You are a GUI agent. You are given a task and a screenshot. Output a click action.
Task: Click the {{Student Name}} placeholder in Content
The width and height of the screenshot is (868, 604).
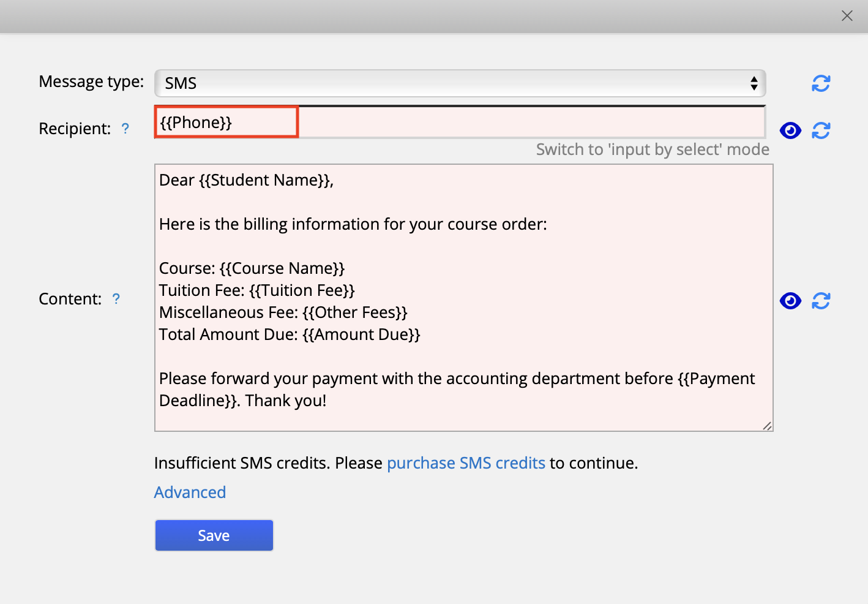[265, 180]
